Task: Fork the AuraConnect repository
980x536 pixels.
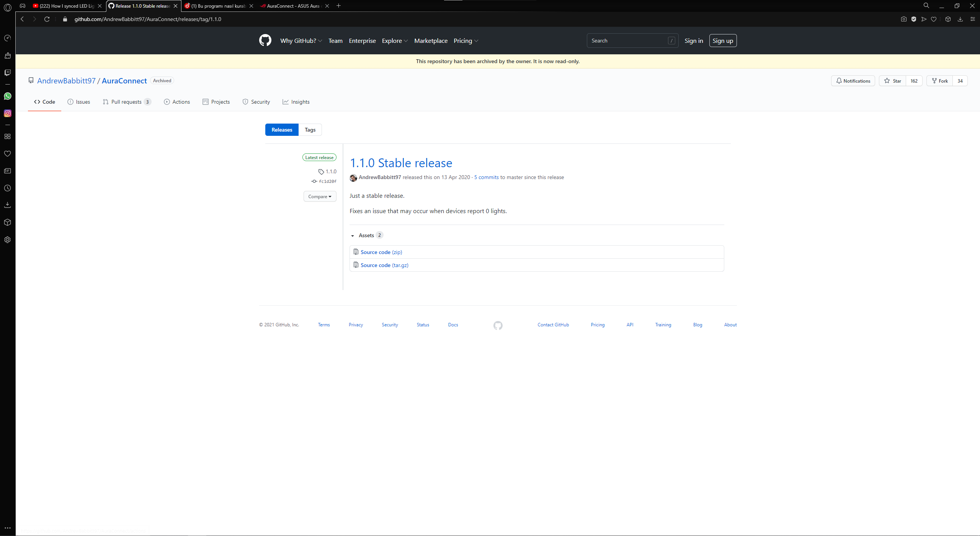Action: [940, 81]
